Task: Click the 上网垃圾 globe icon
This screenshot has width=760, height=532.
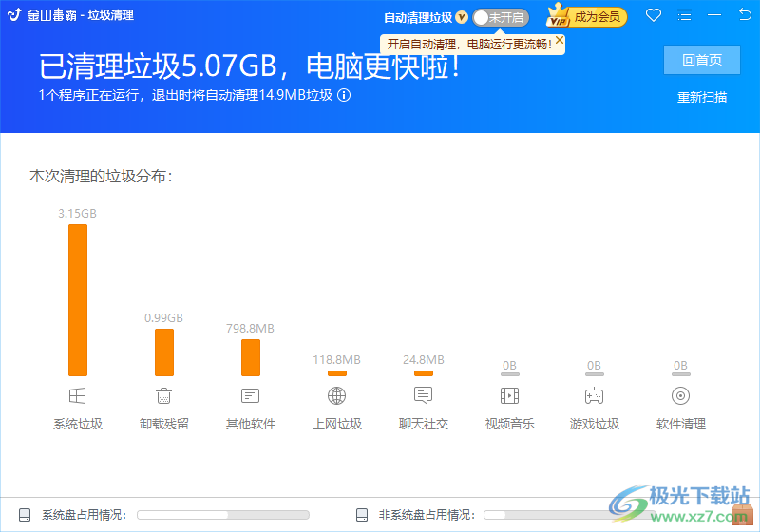Action: point(337,396)
